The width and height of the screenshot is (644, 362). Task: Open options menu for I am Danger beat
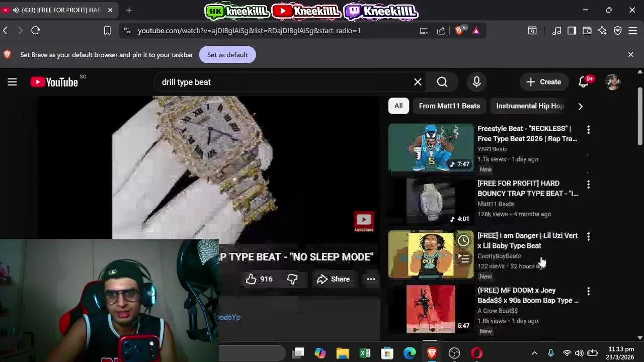(588, 236)
